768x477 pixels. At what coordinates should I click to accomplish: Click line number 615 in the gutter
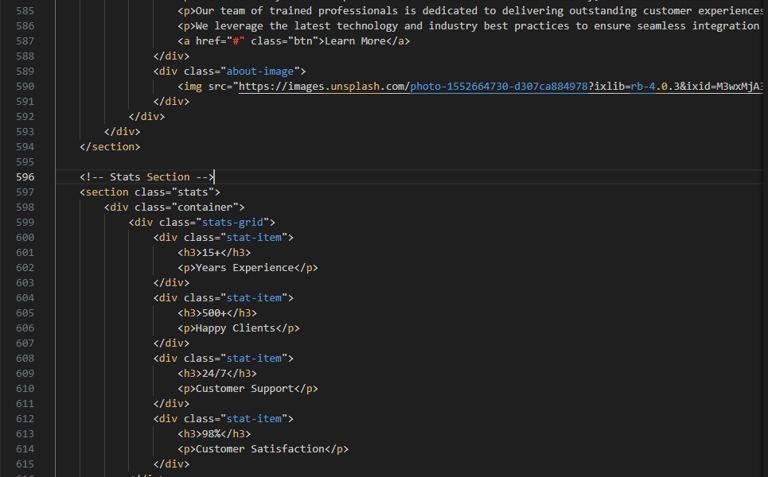click(x=25, y=464)
